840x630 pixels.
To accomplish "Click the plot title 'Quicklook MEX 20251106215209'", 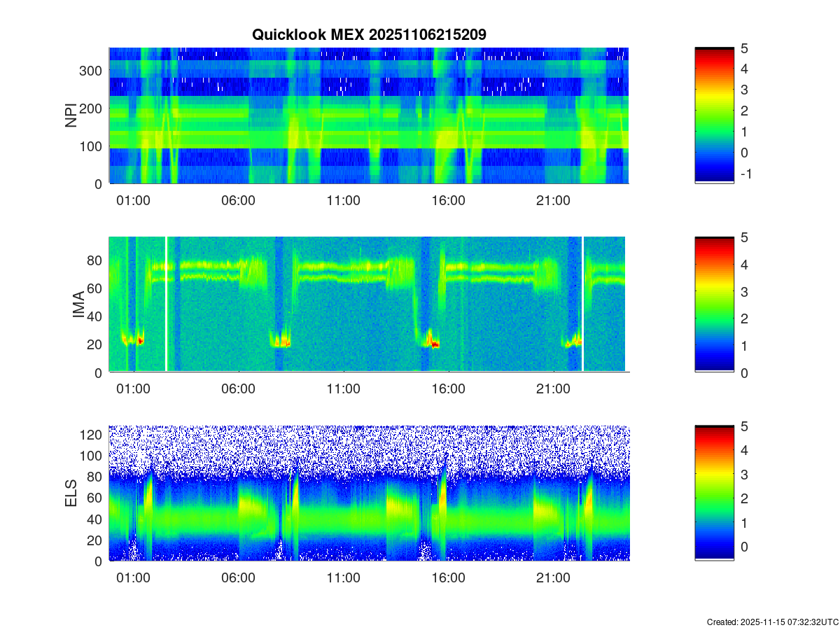I will (x=369, y=34).
